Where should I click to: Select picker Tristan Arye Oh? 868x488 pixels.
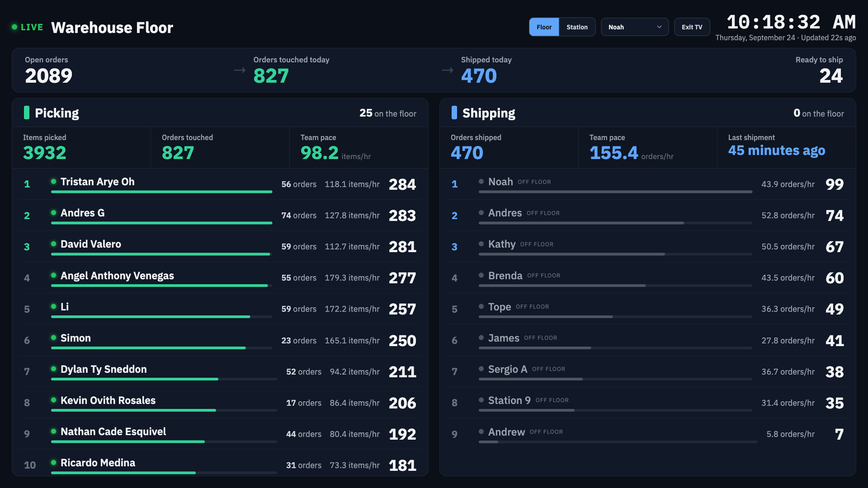(97, 182)
